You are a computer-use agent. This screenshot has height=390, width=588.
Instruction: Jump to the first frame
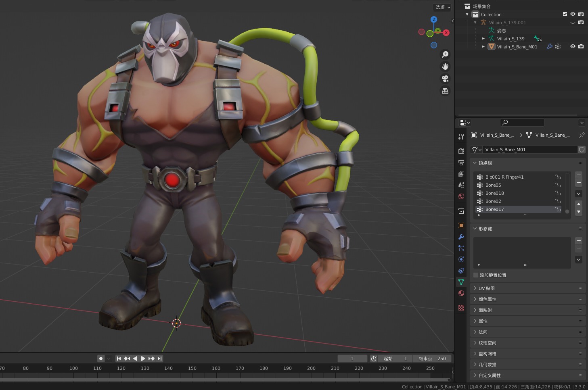coord(119,359)
